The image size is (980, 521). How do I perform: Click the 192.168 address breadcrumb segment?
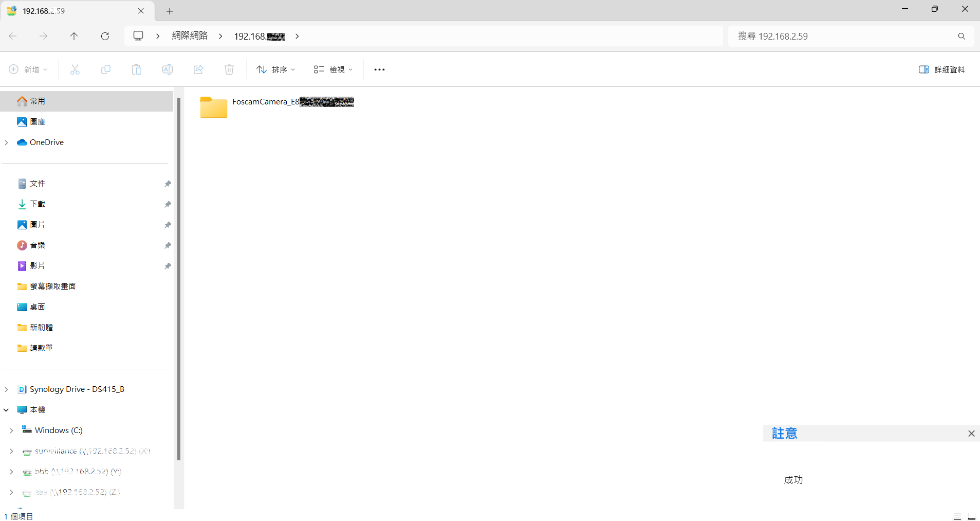tap(260, 36)
